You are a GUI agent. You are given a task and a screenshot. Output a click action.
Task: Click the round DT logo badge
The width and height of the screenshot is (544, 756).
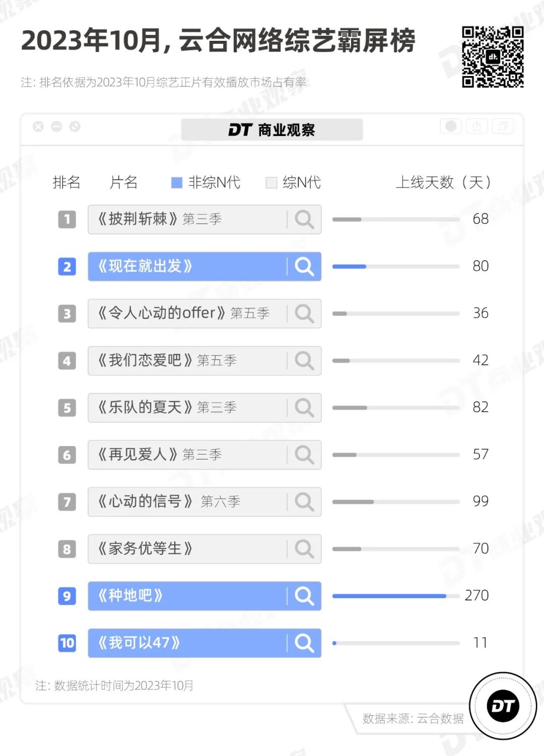pos(503,706)
